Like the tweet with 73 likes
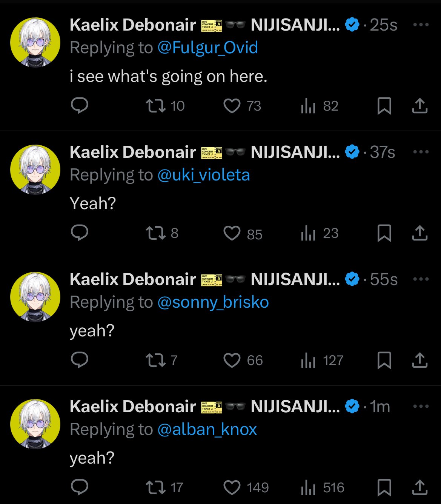This screenshot has height=504, width=441. point(232,106)
